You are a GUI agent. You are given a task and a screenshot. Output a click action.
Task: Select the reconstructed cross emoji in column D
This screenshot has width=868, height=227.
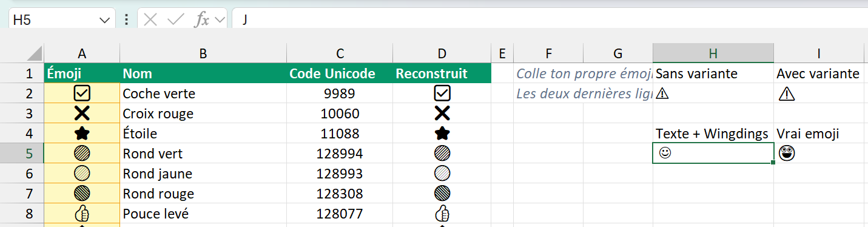(x=442, y=113)
